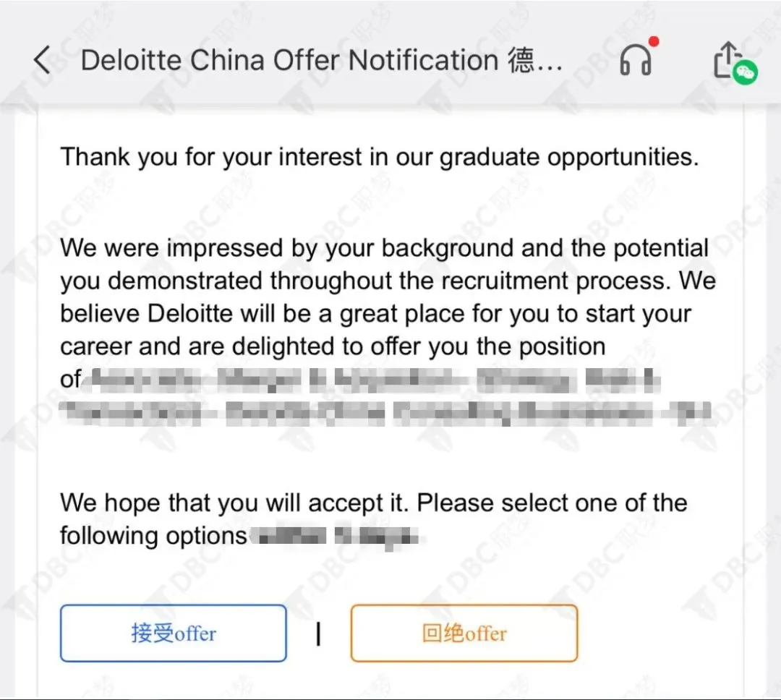Click the vertical divider between offer buttons
Image resolution: width=781 pixels, height=700 pixels.
click(318, 634)
